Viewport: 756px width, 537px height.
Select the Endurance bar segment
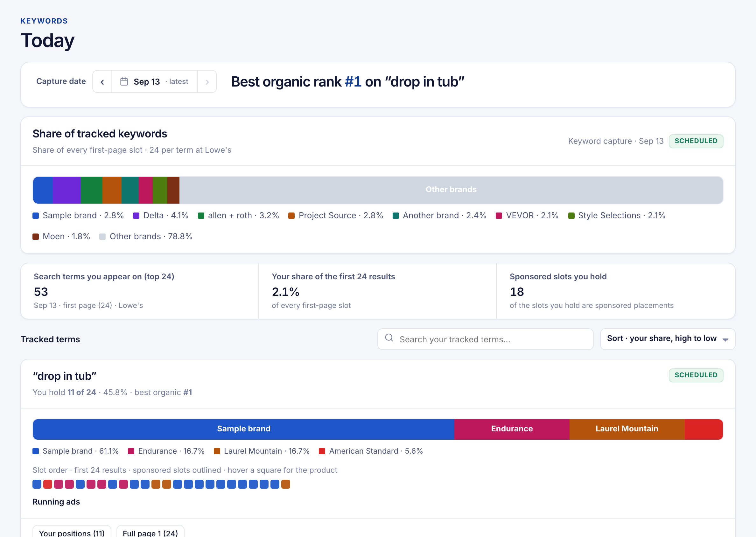(x=512, y=429)
